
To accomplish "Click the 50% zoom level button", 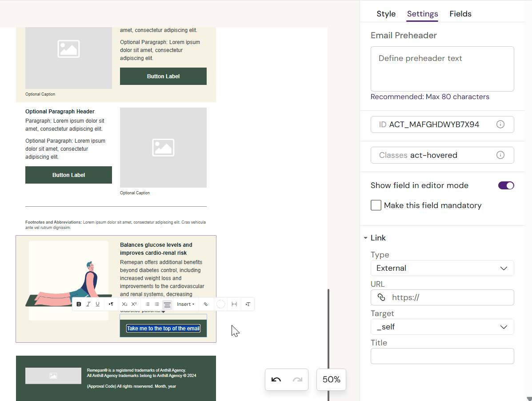I will [331, 380].
